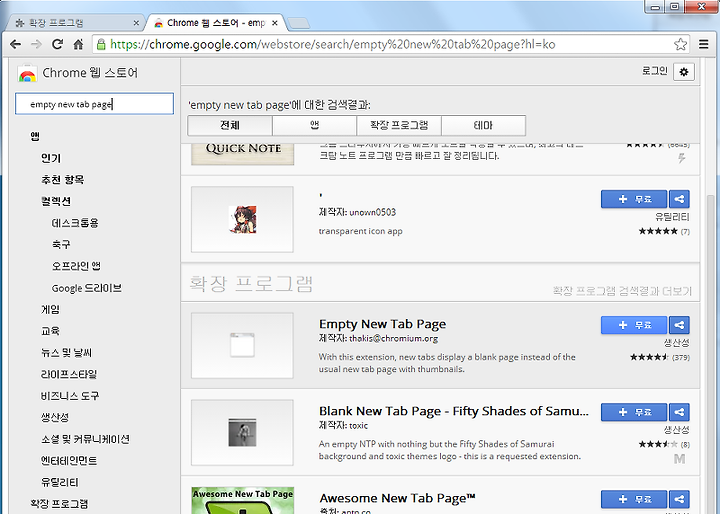The width and height of the screenshot is (720, 514).
Task: Click the Chrome Web Store logo
Action: (27, 73)
